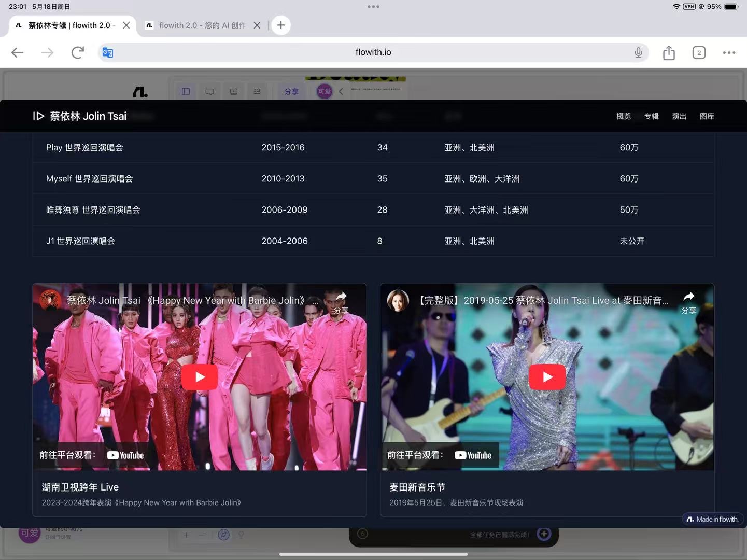Click the 可爱 avatar in background toolbar
The image size is (747, 560).
325,92
